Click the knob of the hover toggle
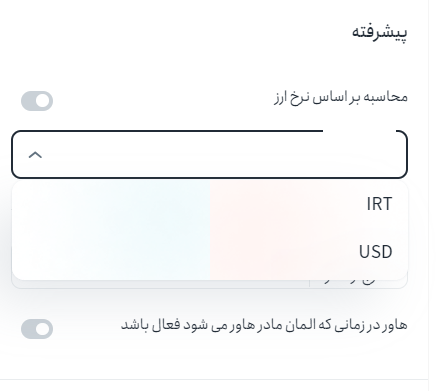Image resolution: width=442 pixels, height=391 pixels. point(43,329)
